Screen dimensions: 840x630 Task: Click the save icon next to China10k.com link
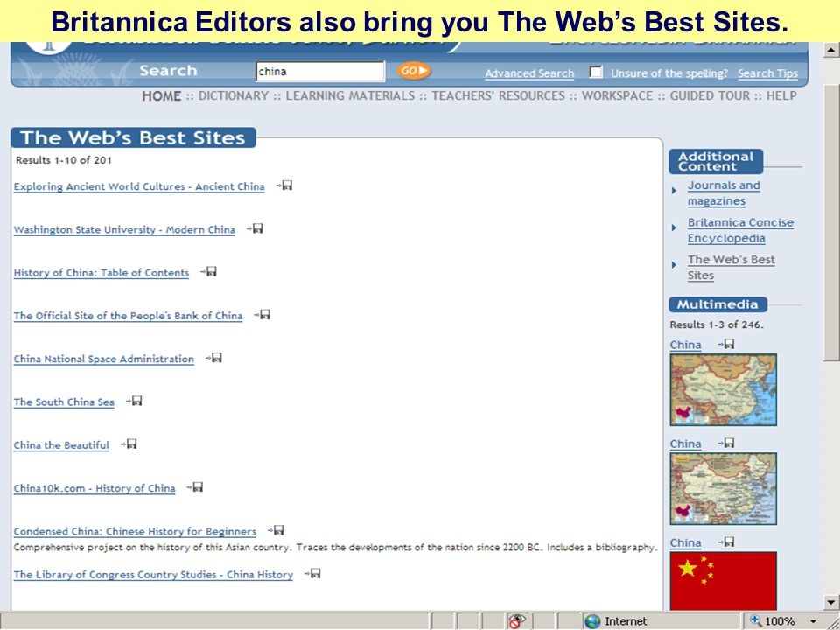195,487
